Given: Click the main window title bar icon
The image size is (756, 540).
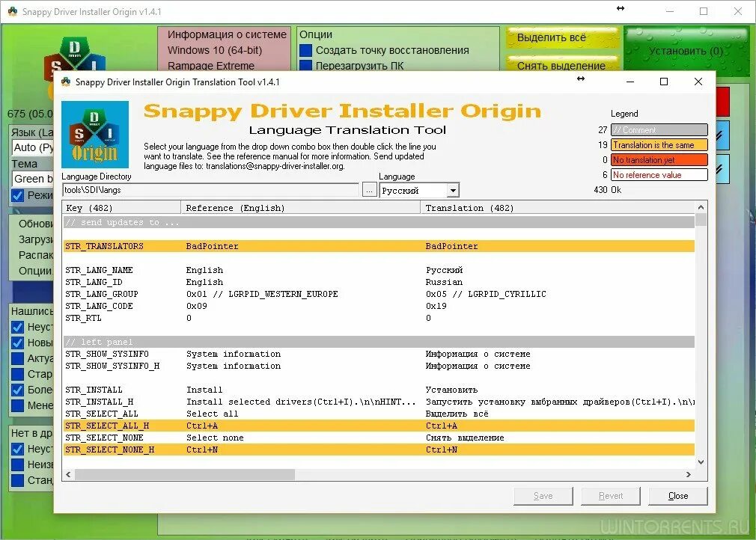Looking at the screenshot, I should coord(13,11).
